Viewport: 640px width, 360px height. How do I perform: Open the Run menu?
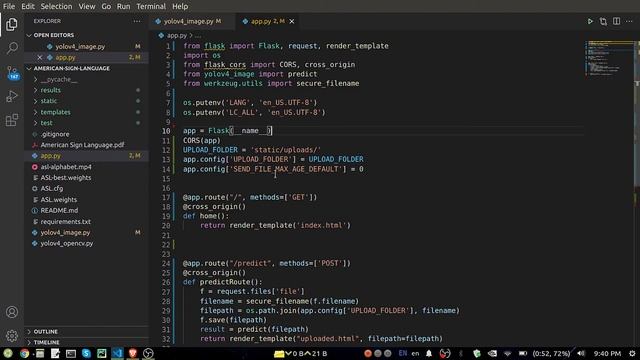124,7
